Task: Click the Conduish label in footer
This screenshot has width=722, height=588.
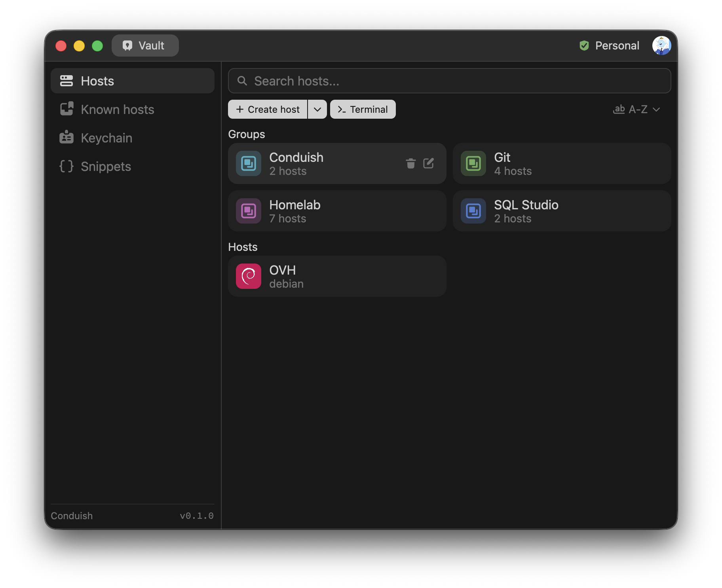Action: click(72, 516)
